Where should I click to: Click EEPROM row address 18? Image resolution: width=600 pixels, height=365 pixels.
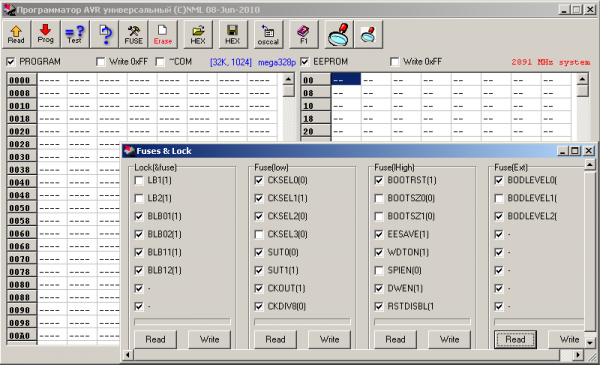click(x=316, y=118)
